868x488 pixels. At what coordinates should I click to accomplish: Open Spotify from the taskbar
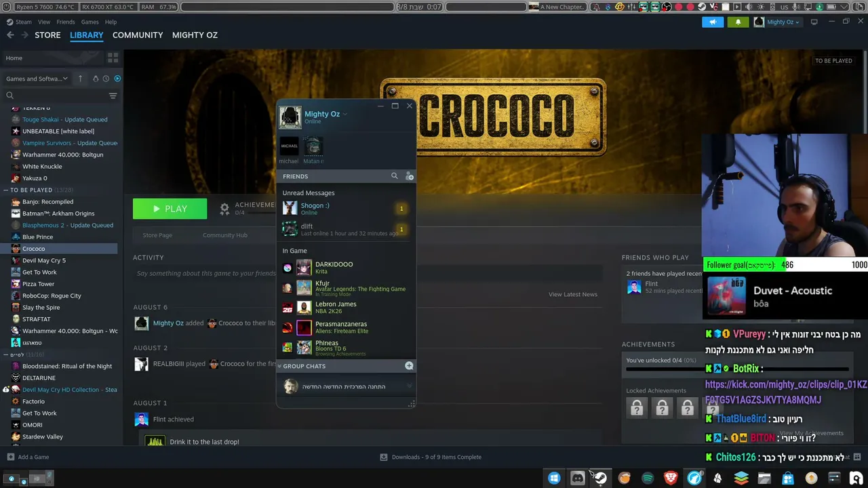[648, 478]
